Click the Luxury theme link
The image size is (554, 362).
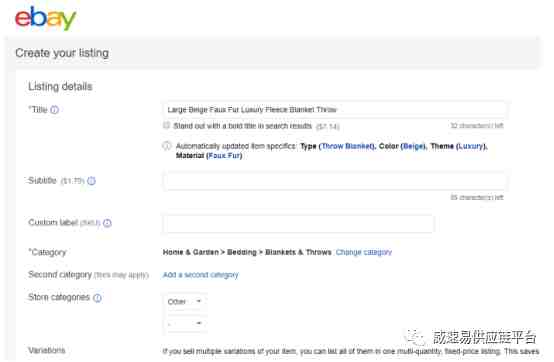point(471,146)
